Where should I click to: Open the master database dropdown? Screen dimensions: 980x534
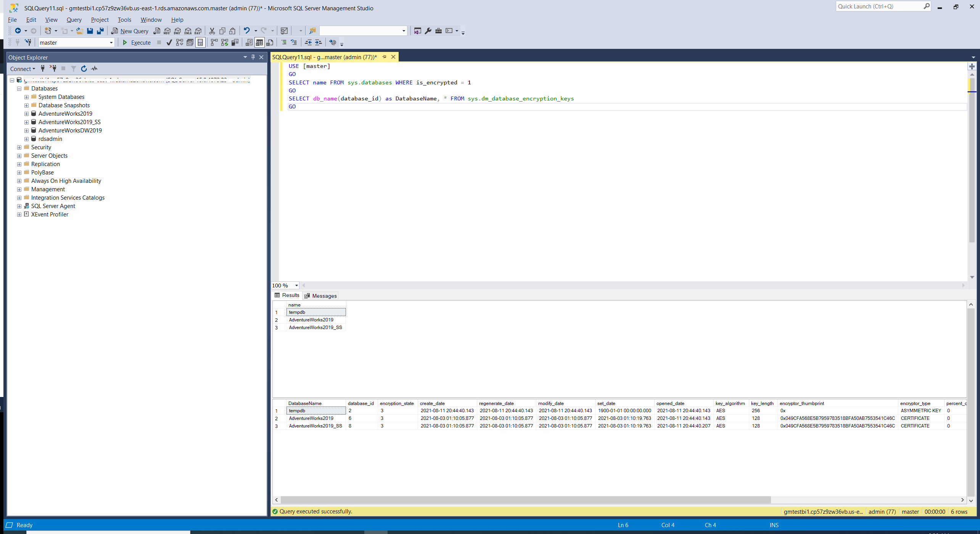point(111,43)
